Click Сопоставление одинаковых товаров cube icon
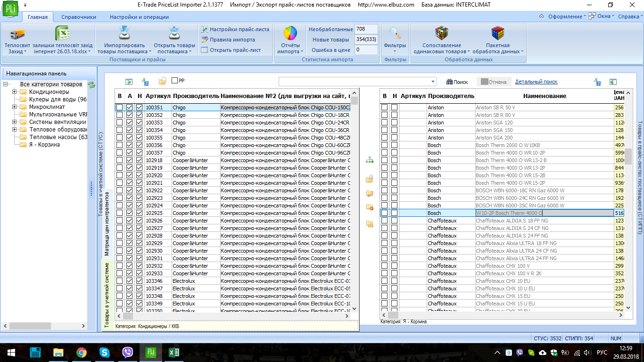The height and width of the screenshot is (362, 644). point(442,33)
